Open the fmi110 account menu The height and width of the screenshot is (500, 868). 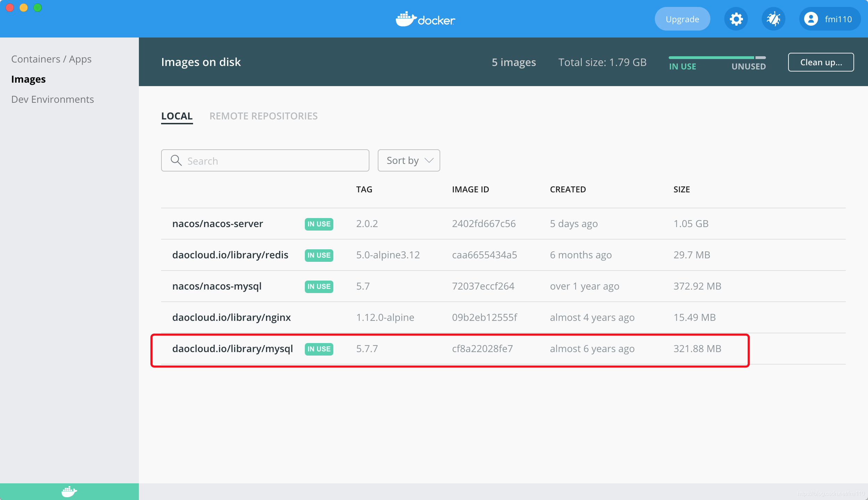[837, 19]
